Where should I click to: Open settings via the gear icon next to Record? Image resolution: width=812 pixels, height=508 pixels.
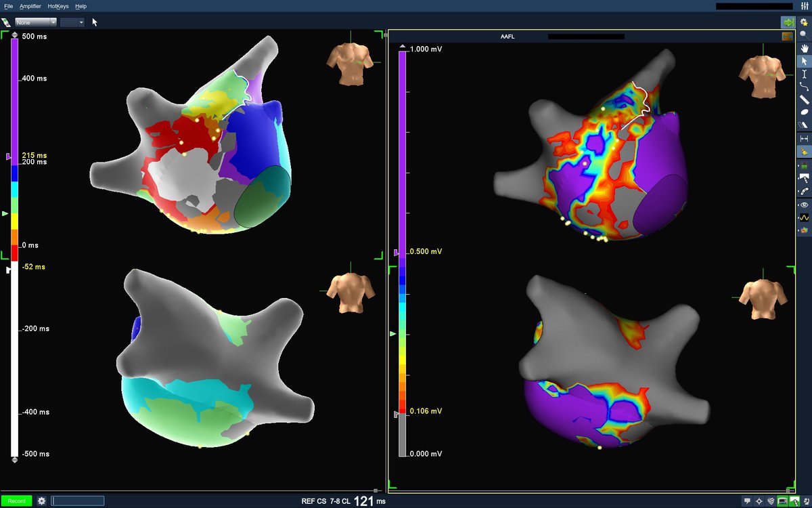(x=42, y=501)
